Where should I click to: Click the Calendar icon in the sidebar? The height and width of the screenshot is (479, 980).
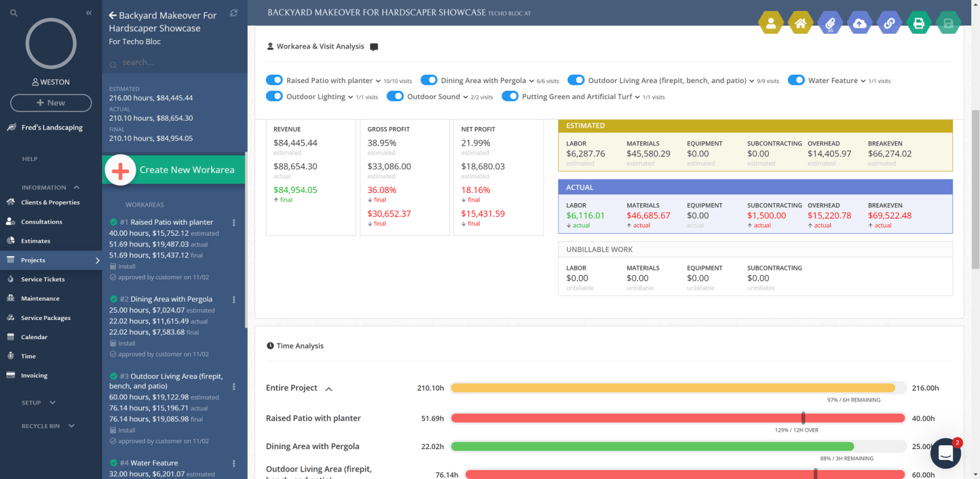coord(33,337)
